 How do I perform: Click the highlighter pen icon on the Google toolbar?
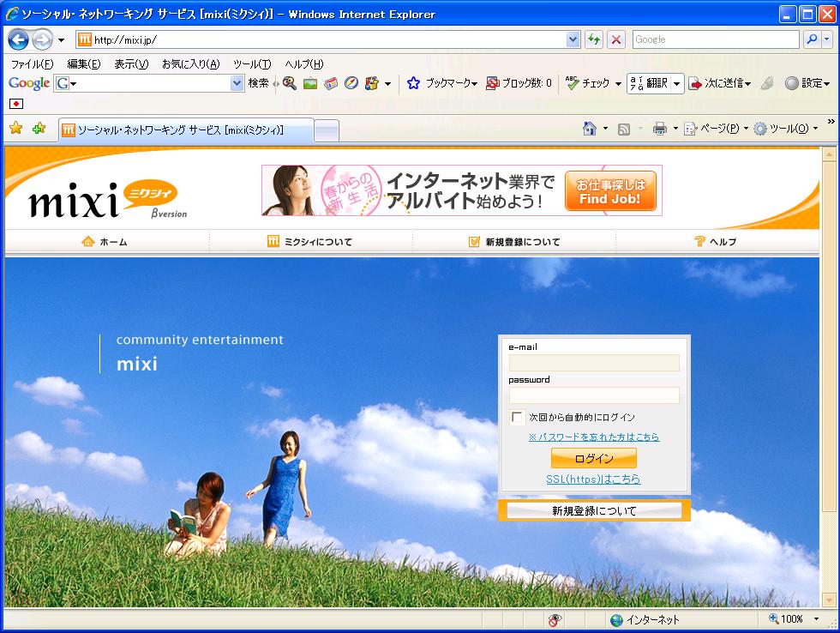point(767,83)
